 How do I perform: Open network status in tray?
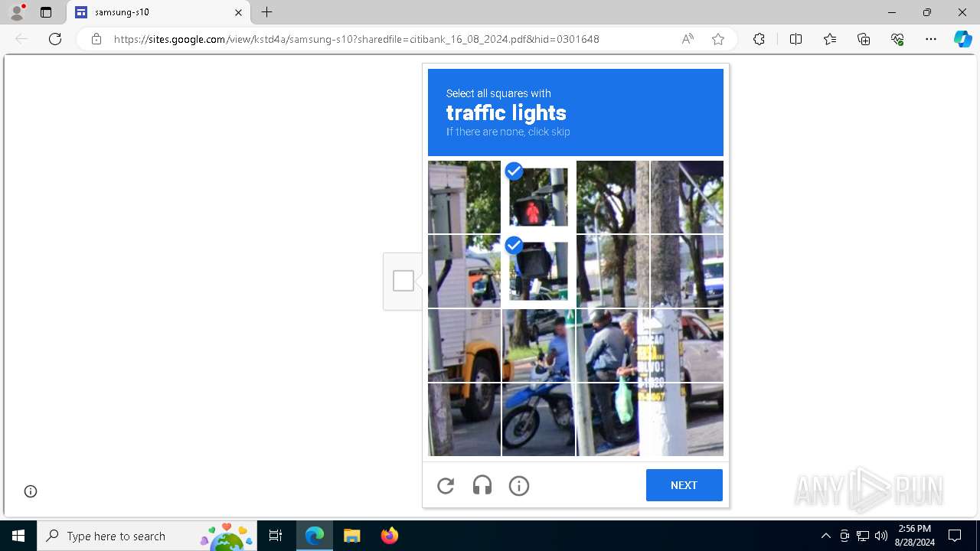[x=863, y=536]
